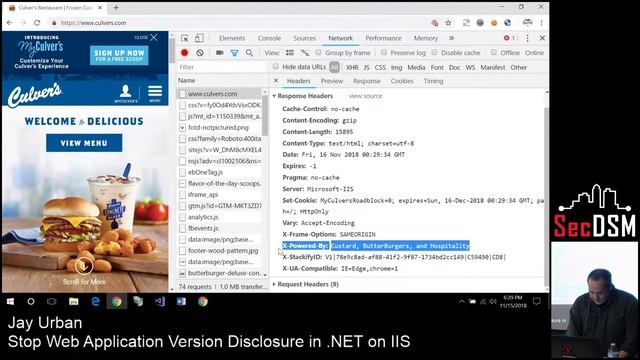Reload the Culver's page
The height and width of the screenshot is (360, 640).
(x=37, y=23)
